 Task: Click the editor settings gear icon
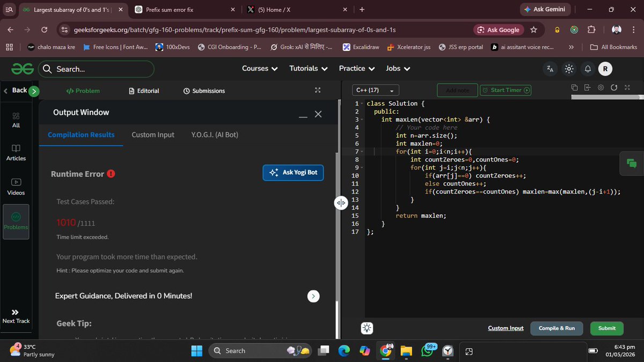pos(601,87)
